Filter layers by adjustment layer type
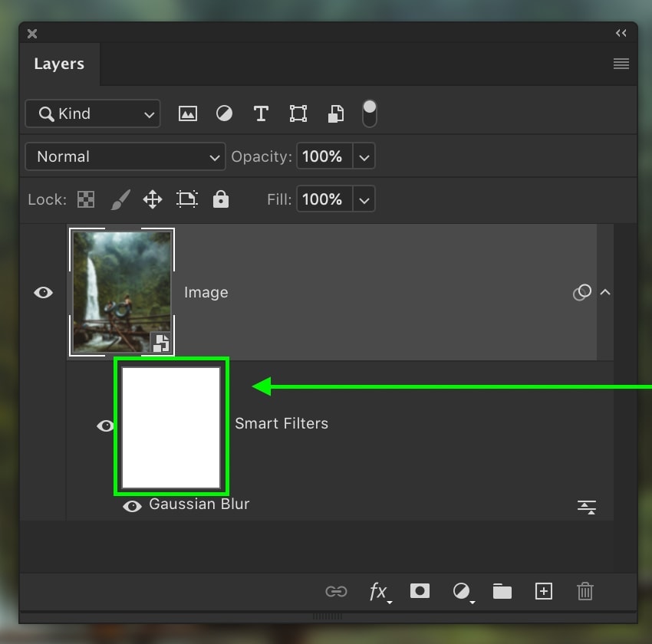652x644 pixels. [x=224, y=113]
